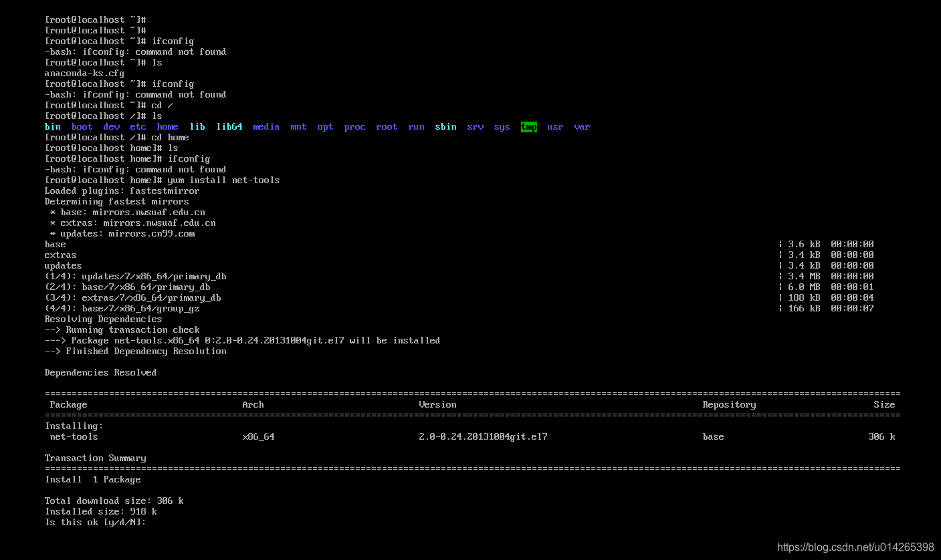Select the 'anaconda-ks.cfg' file name
941x560 pixels.
(x=85, y=74)
